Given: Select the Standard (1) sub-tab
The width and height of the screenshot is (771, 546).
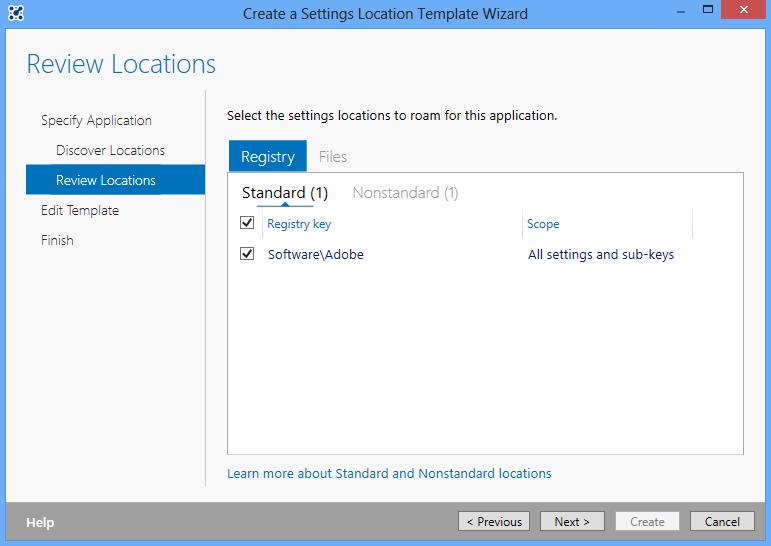Looking at the screenshot, I should pos(285,193).
